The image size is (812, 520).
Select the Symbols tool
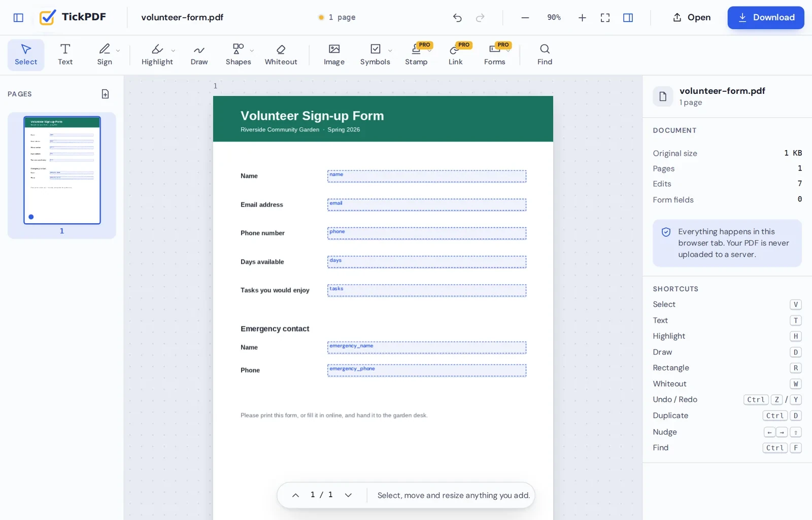pyautogui.click(x=375, y=55)
